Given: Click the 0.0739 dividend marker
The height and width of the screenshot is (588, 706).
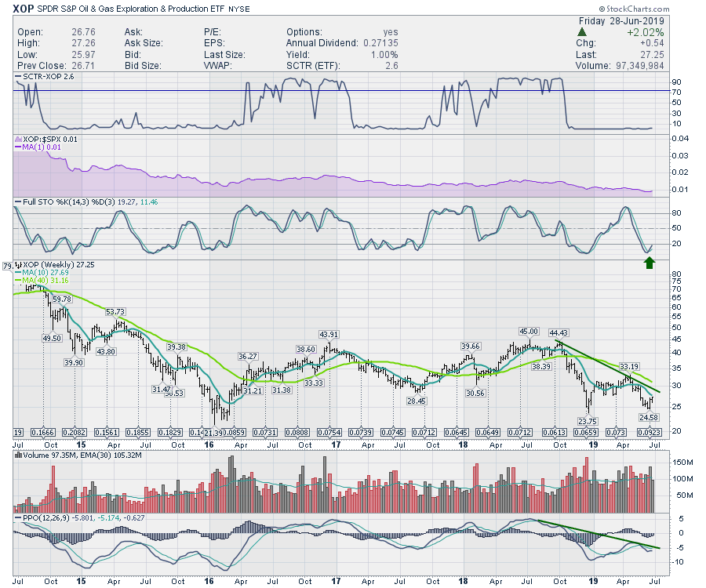Looking at the screenshot, I should tap(361, 432).
